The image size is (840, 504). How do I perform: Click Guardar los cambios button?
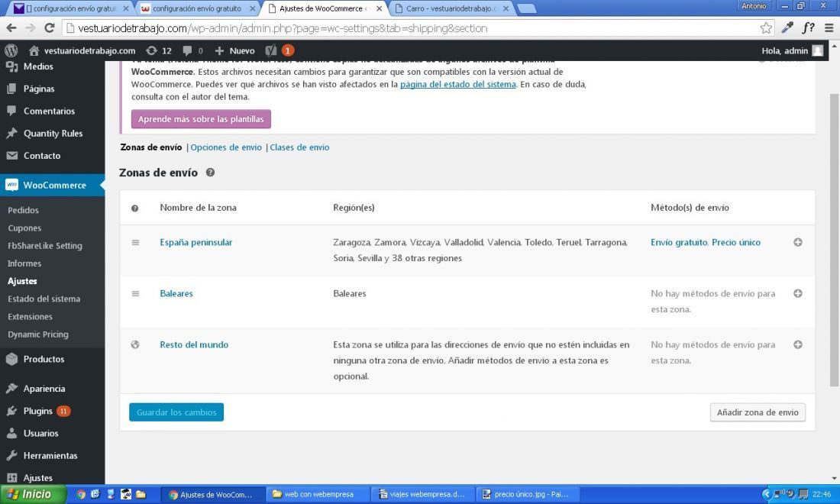pyautogui.click(x=176, y=412)
